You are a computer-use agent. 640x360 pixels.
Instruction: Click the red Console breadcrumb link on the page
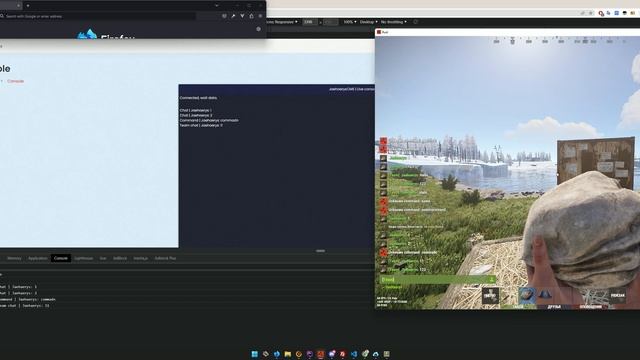tap(16, 81)
